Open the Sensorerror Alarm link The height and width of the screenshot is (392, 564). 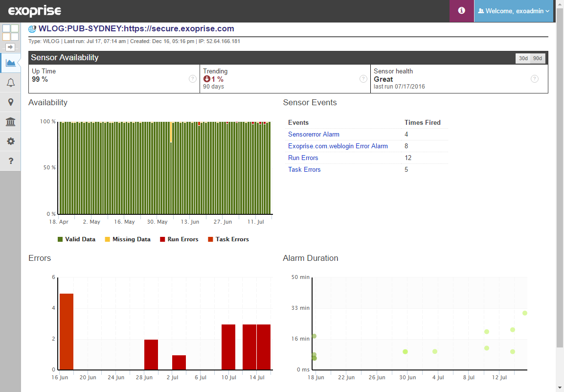click(314, 134)
